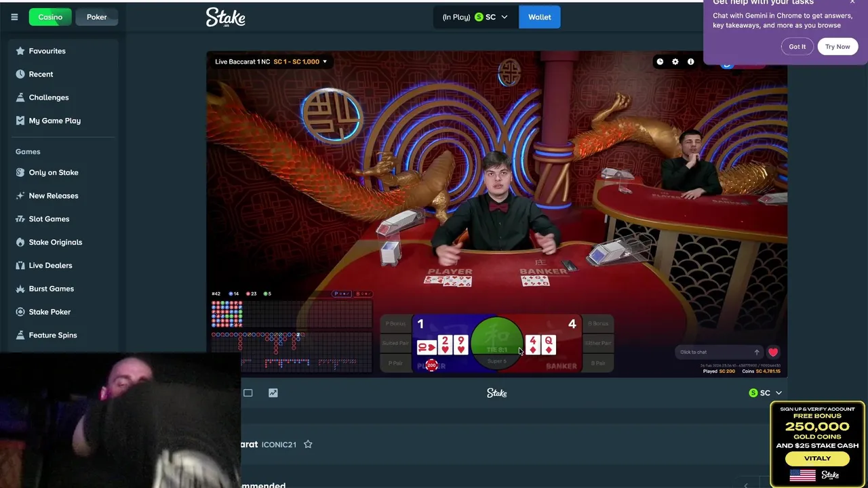Open the game info icon
The image size is (868, 488).
click(690, 62)
